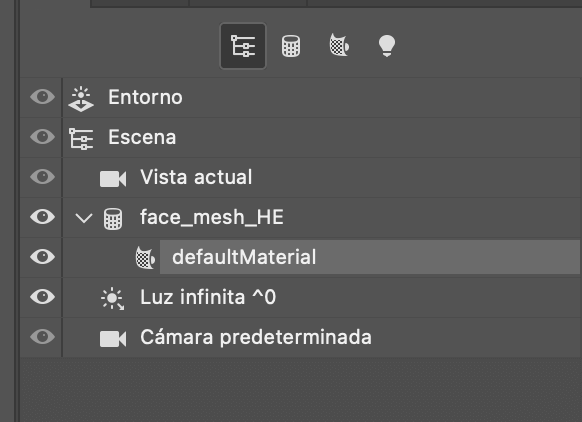Click the Vista actual camera icon

113,179
